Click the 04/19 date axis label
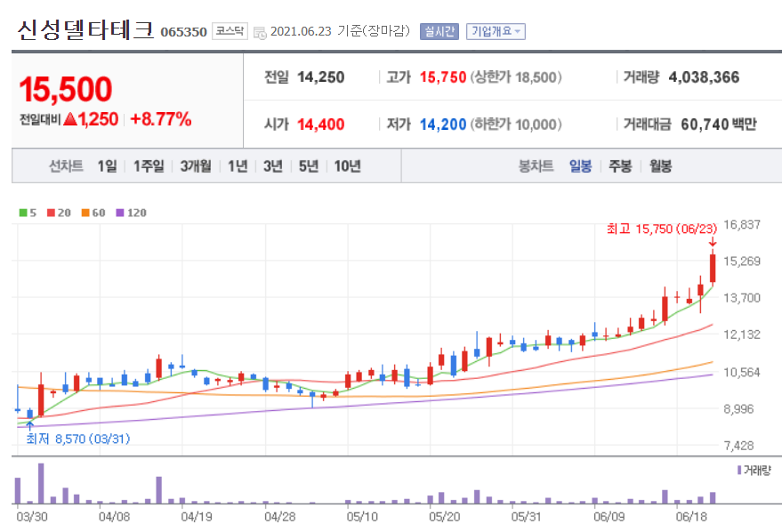Viewport: 782px width, 532px height. click(x=197, y=517)
